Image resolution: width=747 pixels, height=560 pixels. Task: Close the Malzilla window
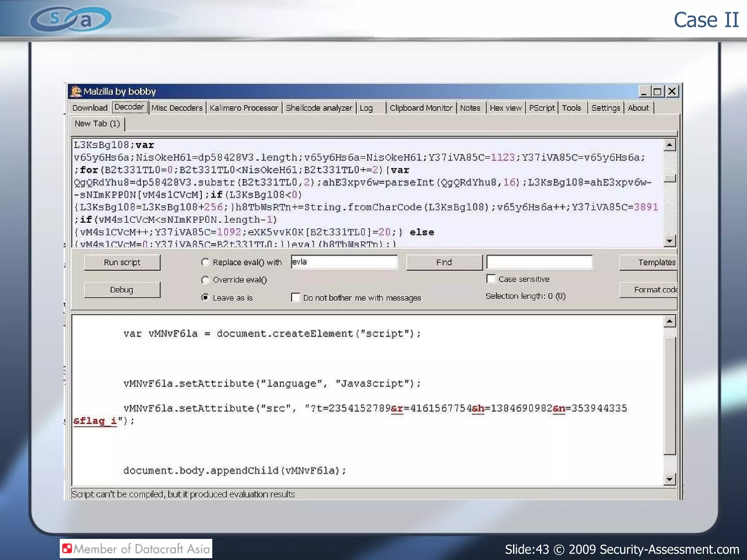(x=672, y=91)
